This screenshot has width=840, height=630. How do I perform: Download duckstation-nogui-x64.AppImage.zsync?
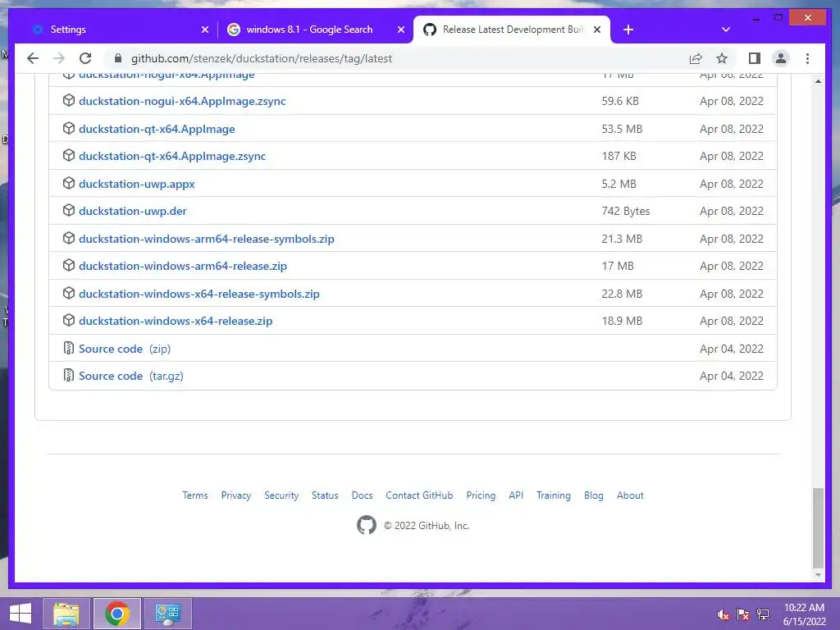tap(182, 101)
